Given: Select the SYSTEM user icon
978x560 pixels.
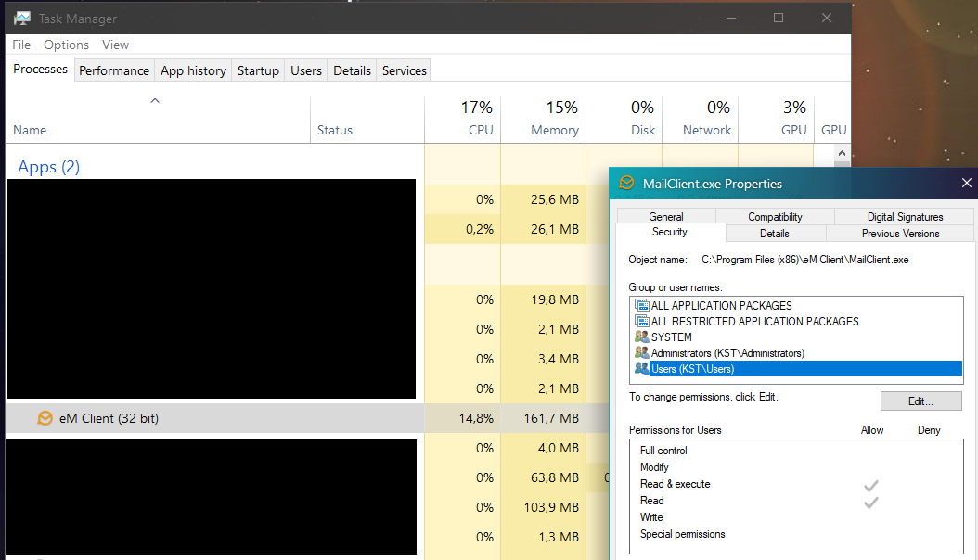Looking at the screenshot, I should click(641, 337).
